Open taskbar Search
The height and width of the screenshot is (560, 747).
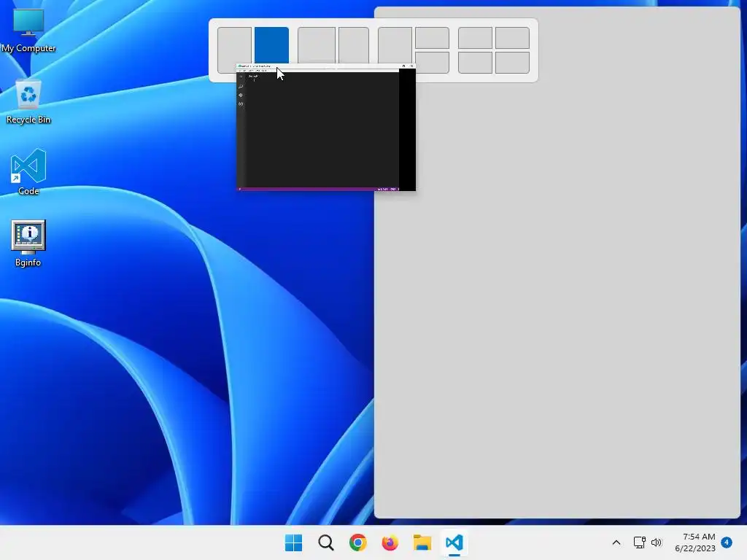click(x=326, y=542)
